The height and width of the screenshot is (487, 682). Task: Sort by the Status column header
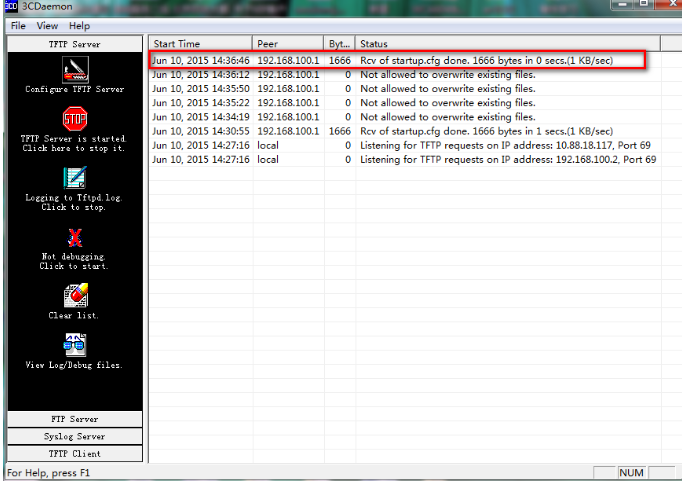click(508, 43)
